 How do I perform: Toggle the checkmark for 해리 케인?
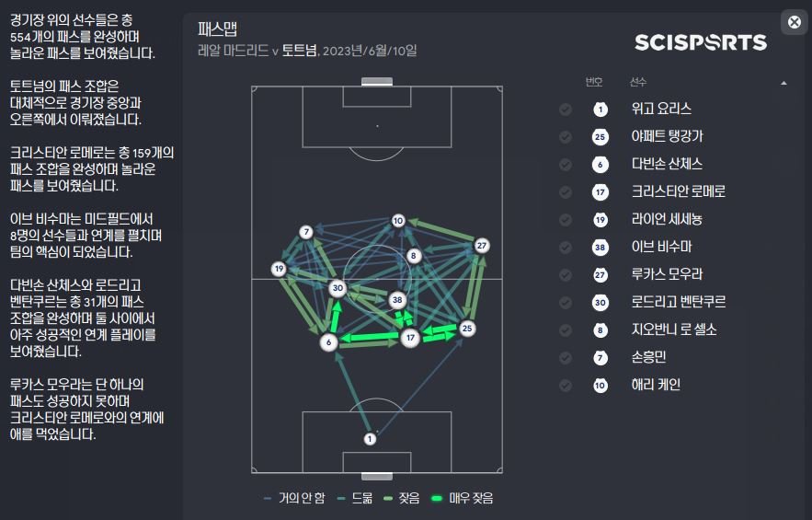[x=566, y=386]
